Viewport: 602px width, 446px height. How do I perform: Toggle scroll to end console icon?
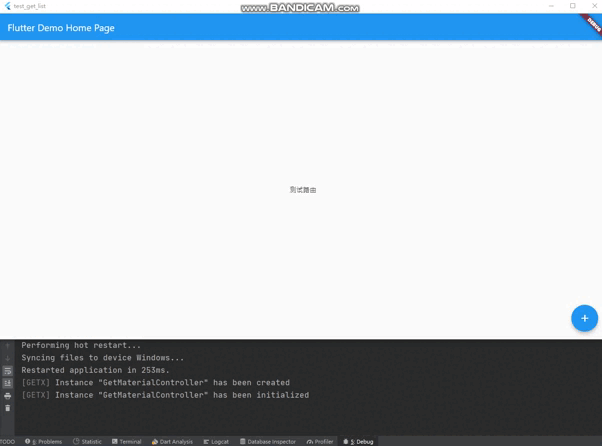(x=7, y=383)
